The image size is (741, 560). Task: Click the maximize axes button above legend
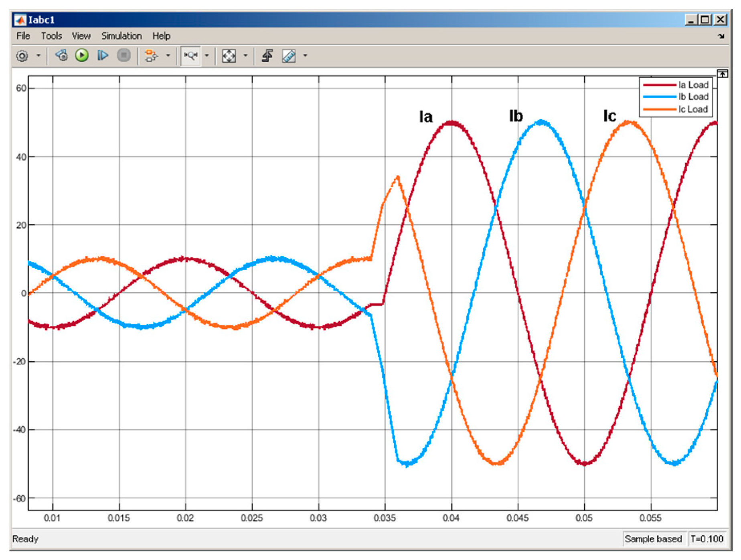[x=722, y=74]
